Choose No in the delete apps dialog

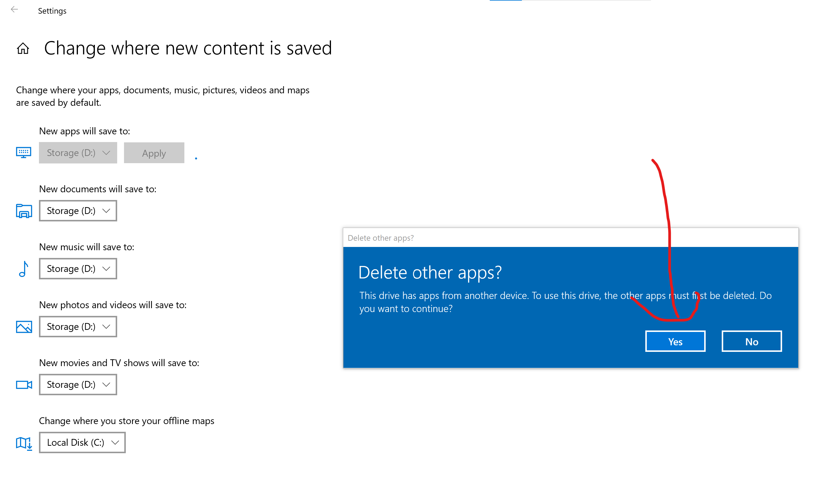[752, 342]
